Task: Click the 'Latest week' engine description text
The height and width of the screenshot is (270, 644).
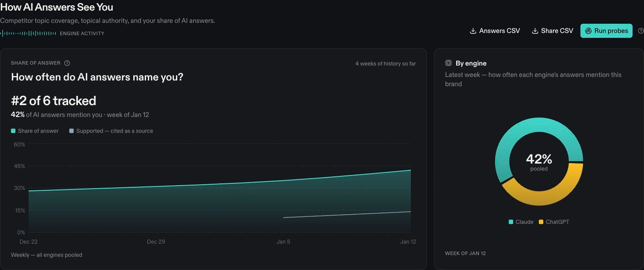Action: (533, 79)
